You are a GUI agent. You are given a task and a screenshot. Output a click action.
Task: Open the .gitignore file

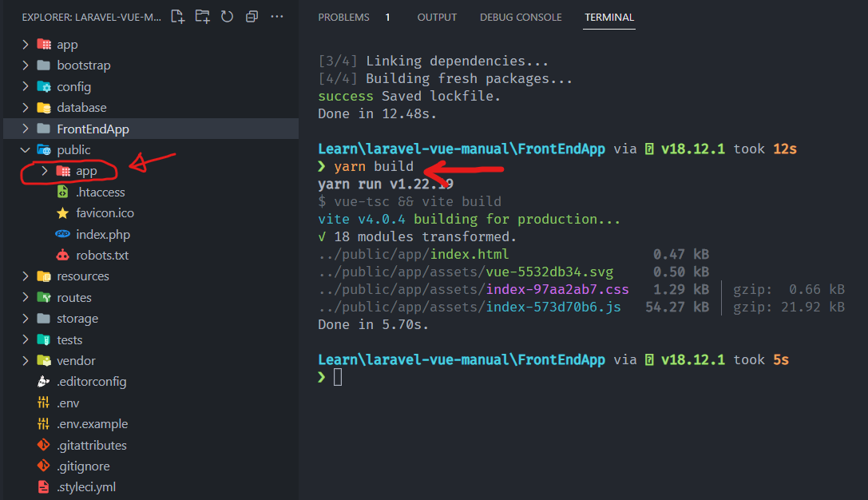[87, 466]
